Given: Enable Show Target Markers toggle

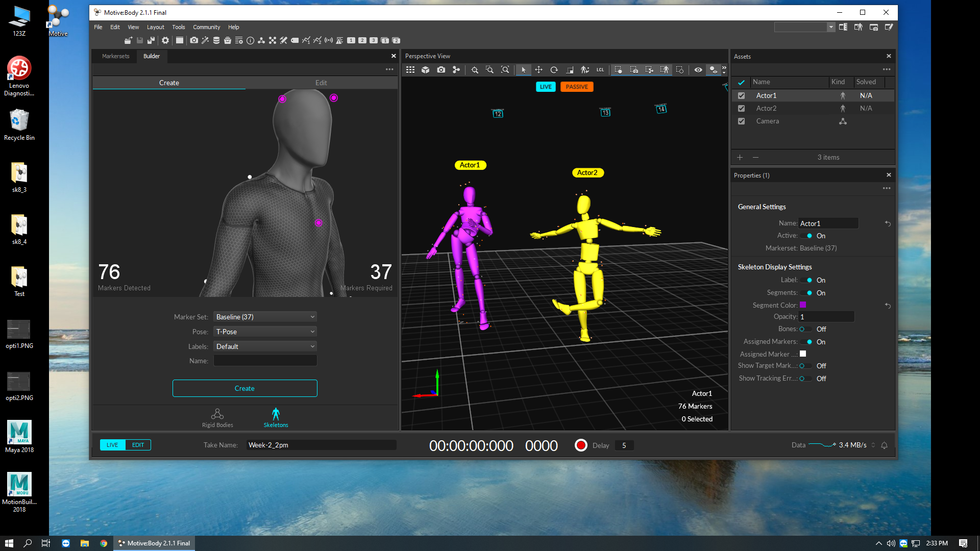Looking at the screenshot, I should pyautogui.click(x=805, y=366).
